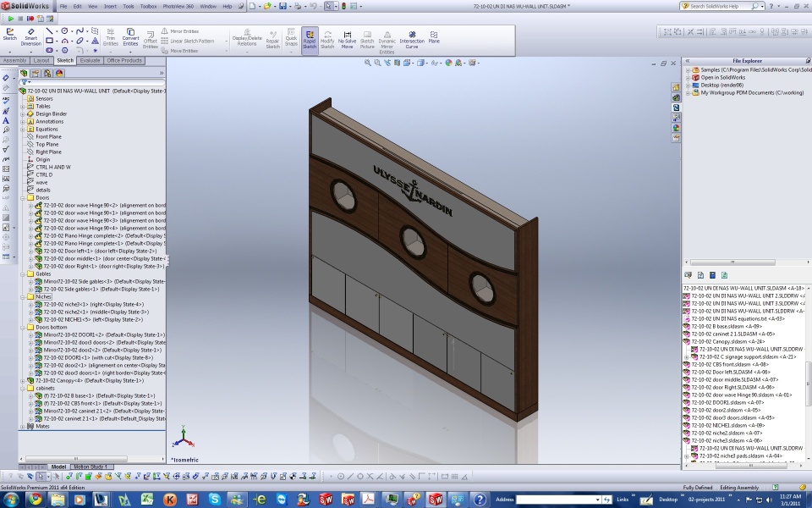Open Google Chrome from the taskbar

[x=36, y=500]
